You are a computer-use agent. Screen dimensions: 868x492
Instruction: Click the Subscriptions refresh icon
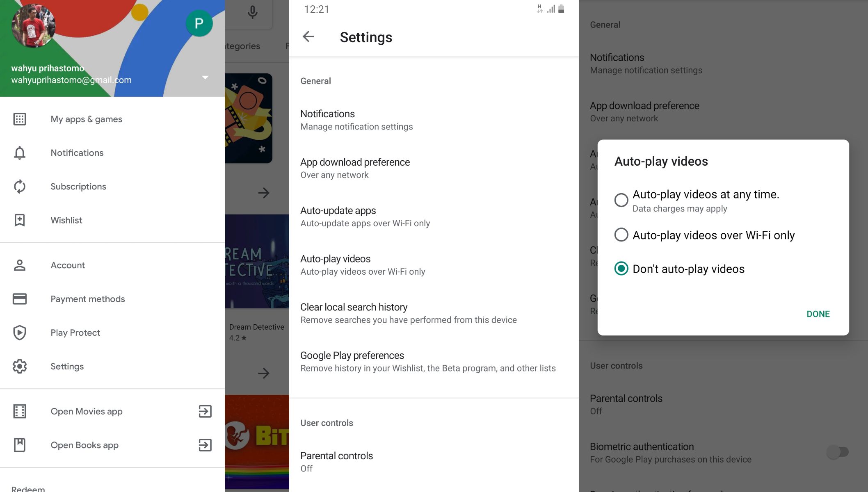click(x=20, y=187)
